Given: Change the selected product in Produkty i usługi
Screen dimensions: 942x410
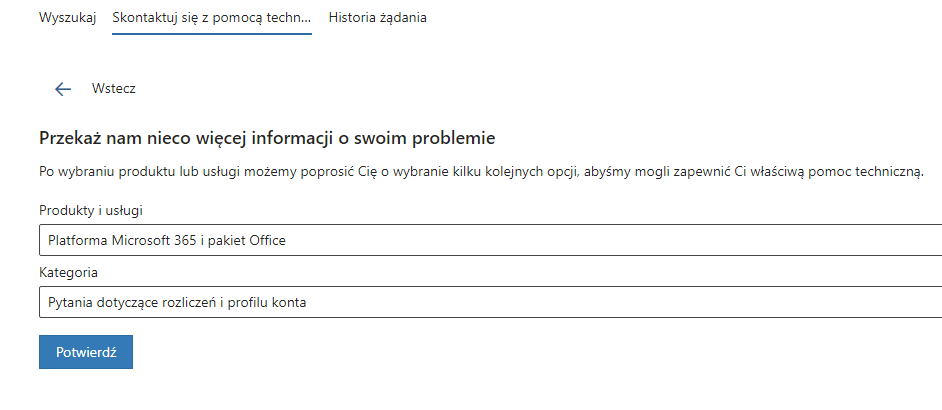Looking at the screenshot, I should coord(490,240).
